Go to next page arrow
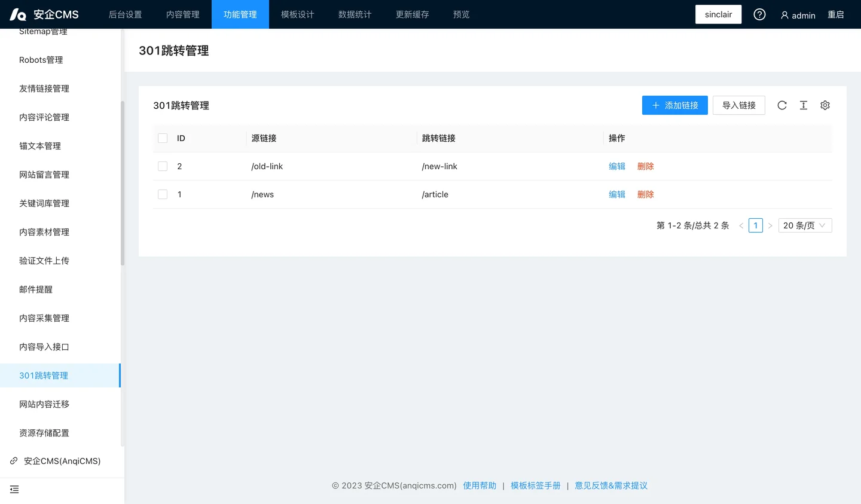This screenshot has width=861, height=504. [770, 225]
